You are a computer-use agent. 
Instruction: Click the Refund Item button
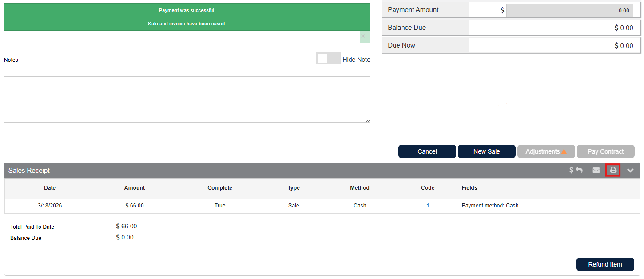(605, 264)
